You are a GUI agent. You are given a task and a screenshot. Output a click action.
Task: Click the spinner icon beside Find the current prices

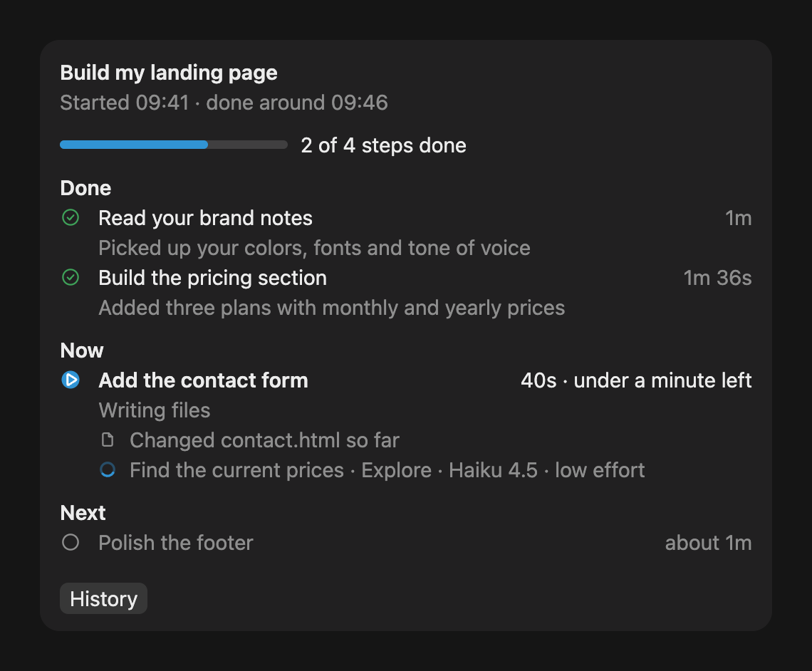pos(107,469)
